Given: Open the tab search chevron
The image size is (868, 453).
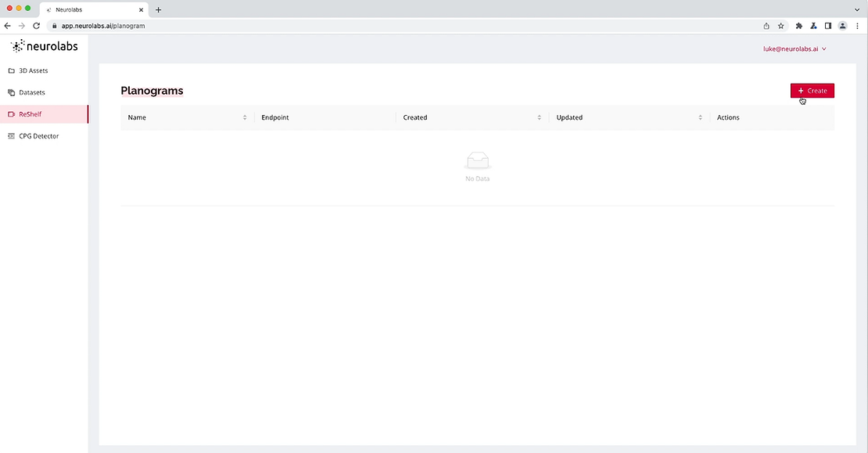Looking at the screenshot, I should [x=857, y=10].
